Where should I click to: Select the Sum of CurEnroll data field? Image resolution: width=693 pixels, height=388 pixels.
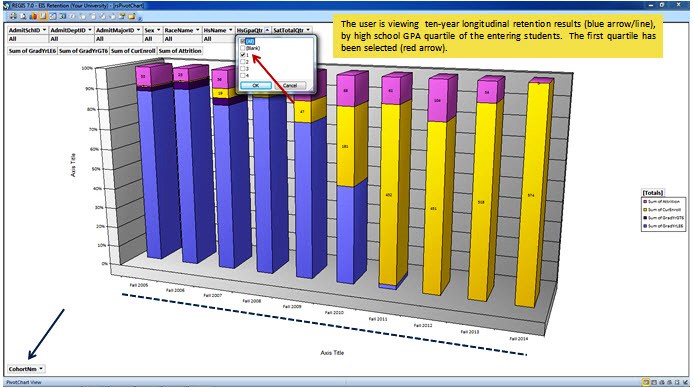pyautogui.click(x=133, y=51)
